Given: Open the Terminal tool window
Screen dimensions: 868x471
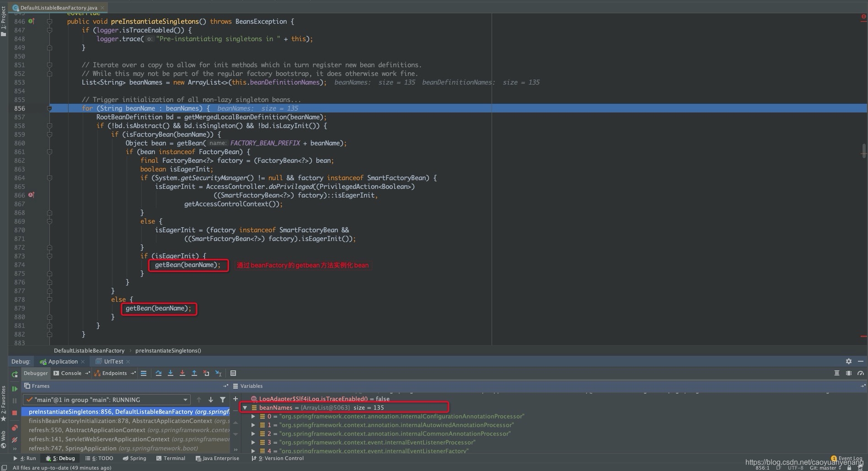Looking at the screenshot, I should 171,458.
